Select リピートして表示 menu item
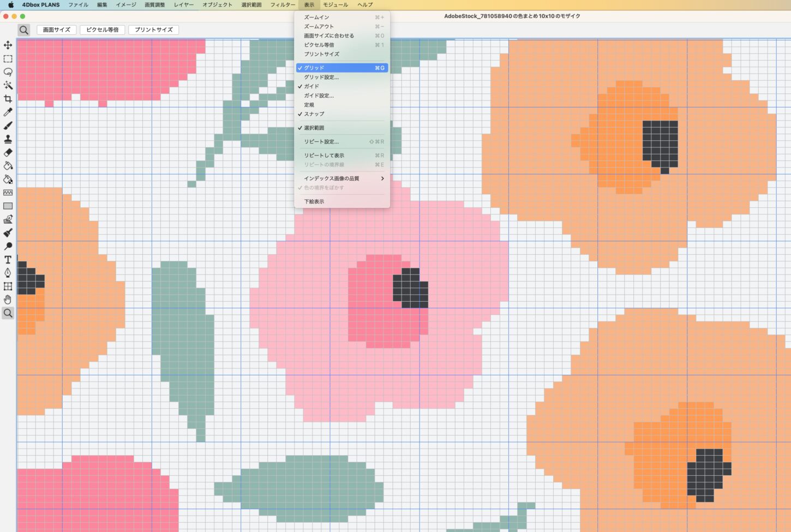 [324, 156]
